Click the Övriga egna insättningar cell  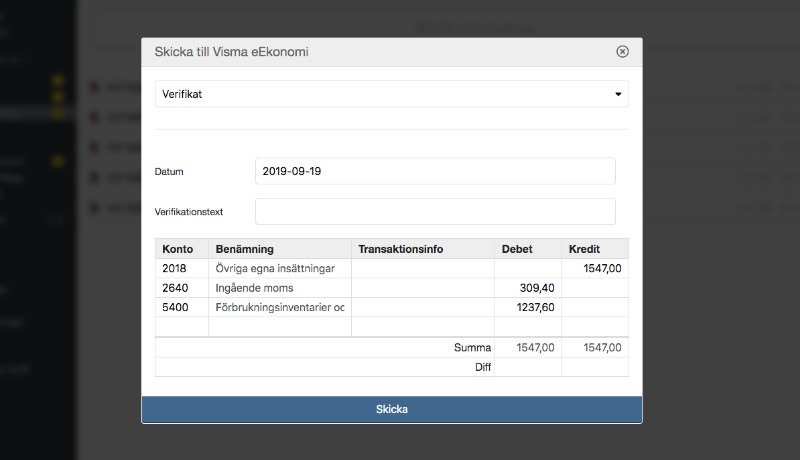(280, 268)
